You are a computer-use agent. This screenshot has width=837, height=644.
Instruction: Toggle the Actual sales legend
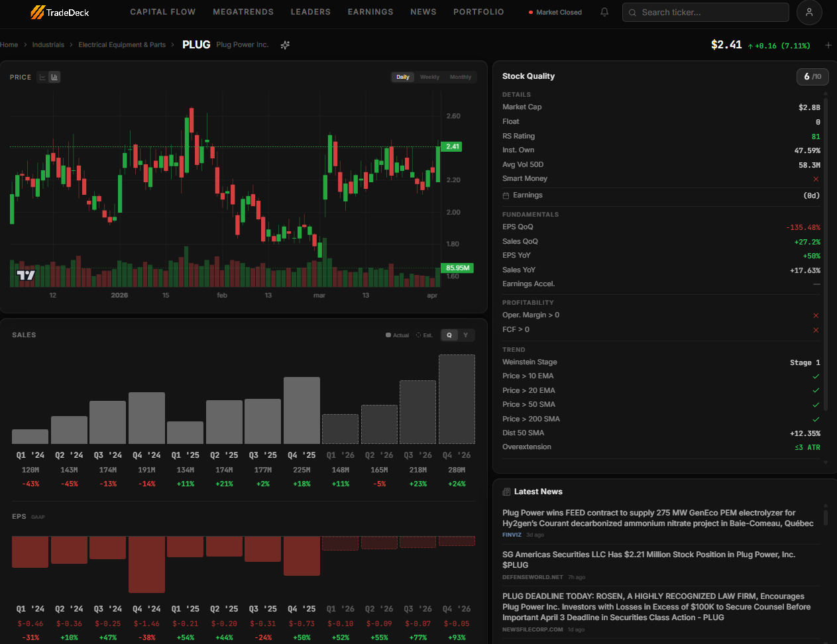coord(398,335)
